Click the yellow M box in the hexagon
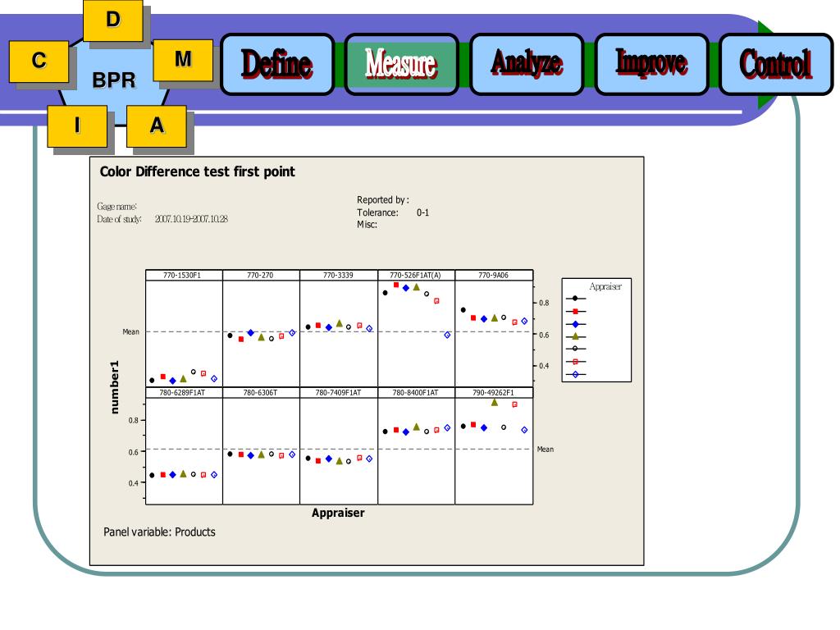The width and height of the screenshot is (840, 630). click(183, 59)
